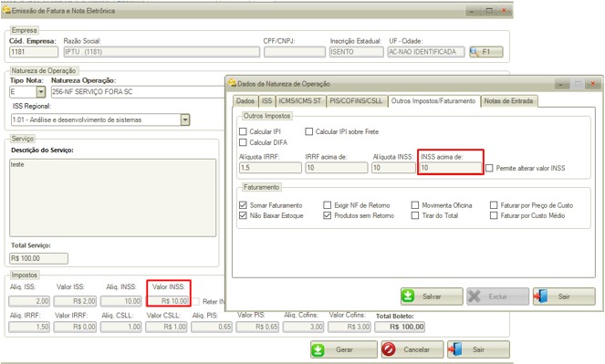Click the Descrição do Serviço text area
The image size is (605, 364).
tap(112, 198)
